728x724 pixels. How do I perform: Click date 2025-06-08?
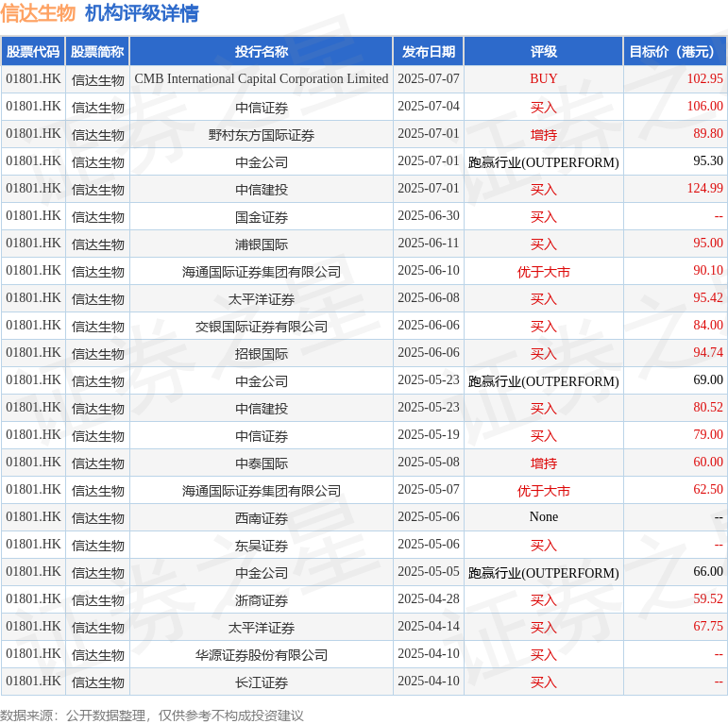click(429, 298)
